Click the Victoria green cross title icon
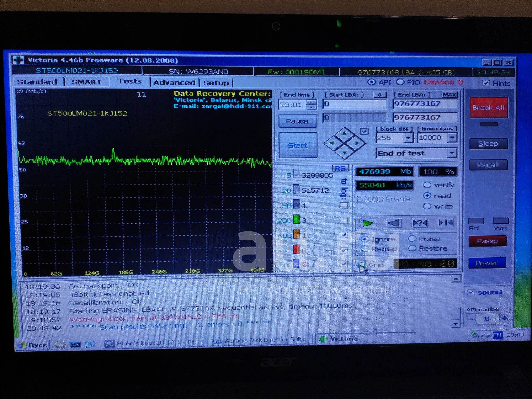532x399 pixels. (x=18, y=60)
